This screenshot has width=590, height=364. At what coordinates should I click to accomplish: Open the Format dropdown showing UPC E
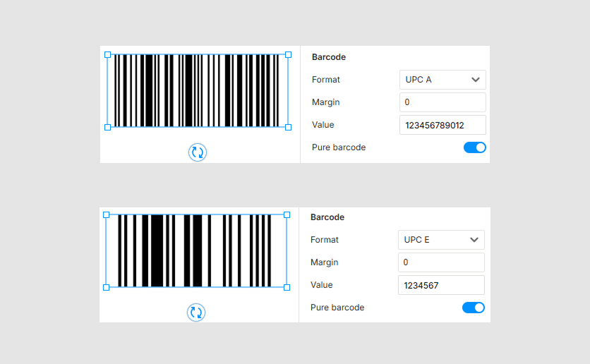coord(441,240)
